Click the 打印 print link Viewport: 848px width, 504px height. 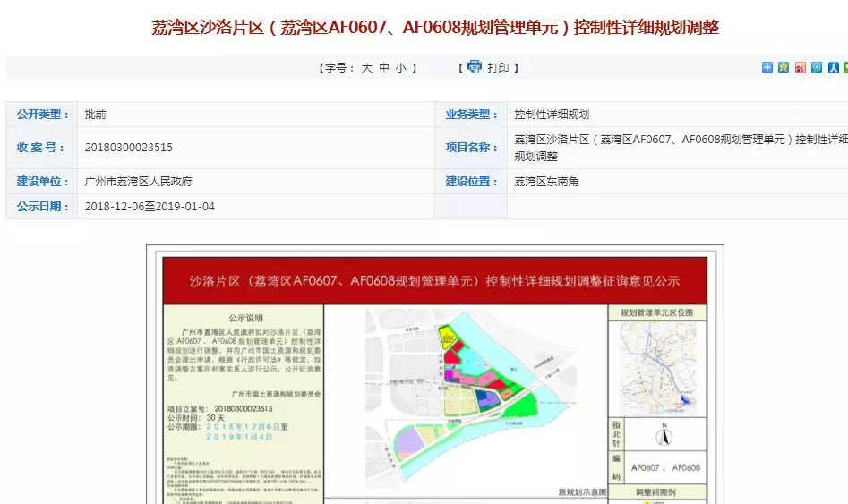click(x=498, y=68)
